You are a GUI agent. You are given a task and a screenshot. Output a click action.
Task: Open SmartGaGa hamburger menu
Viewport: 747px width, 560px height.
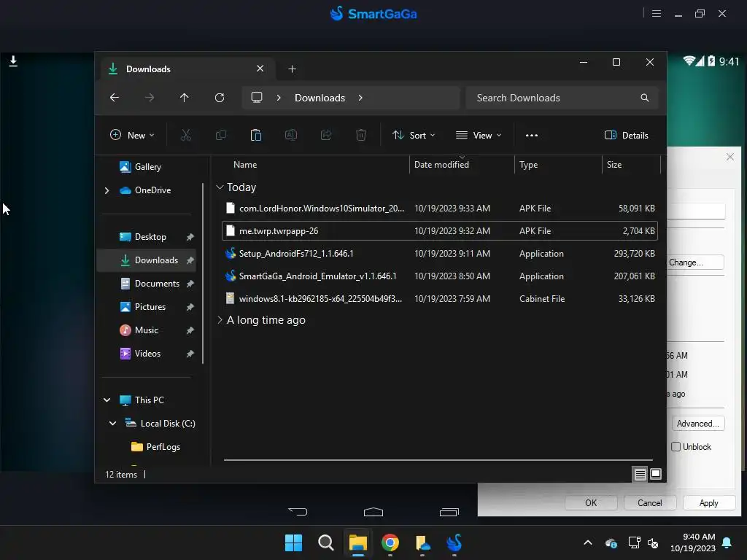(657, 13)
